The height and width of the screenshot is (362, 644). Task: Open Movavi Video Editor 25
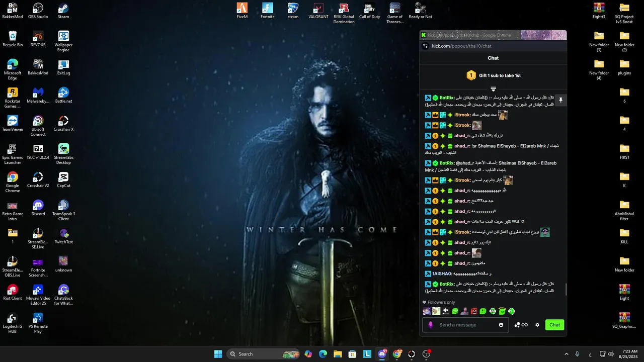[x=38, y=295]
